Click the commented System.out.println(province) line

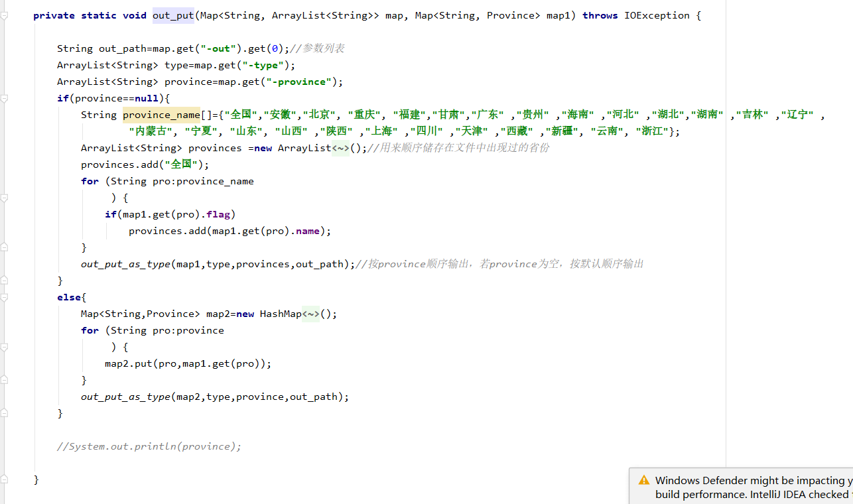tap(149, 446)
